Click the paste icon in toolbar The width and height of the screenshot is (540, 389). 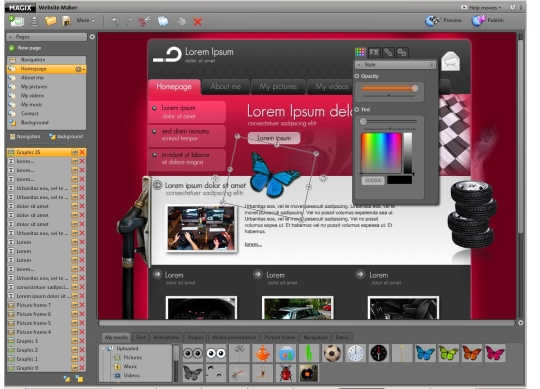[x=180, y=21]
